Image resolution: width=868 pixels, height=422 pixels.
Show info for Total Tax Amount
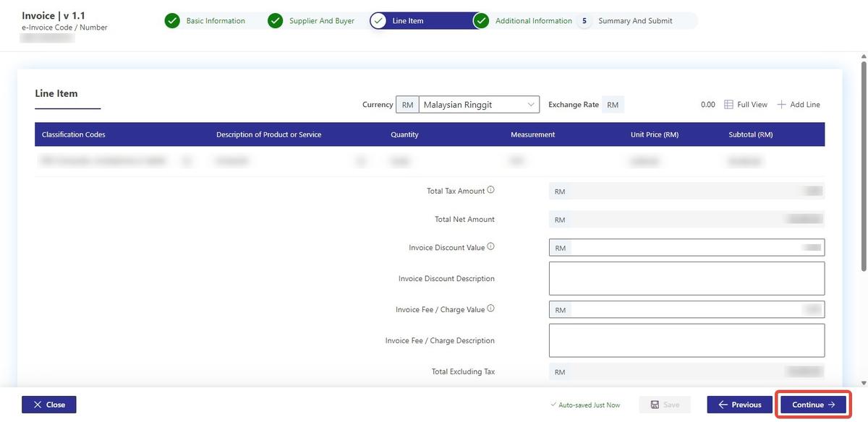tap(491, 190)
